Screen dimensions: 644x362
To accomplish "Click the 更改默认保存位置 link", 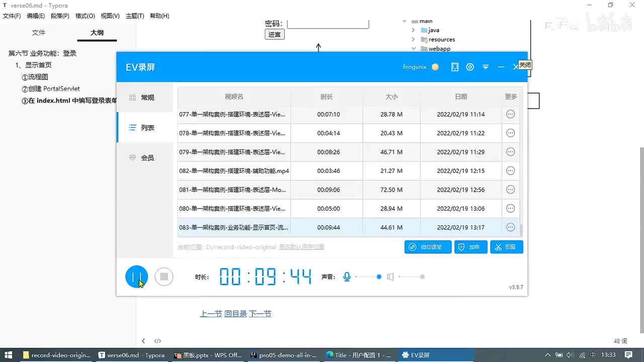I will (x=302, y=247).
